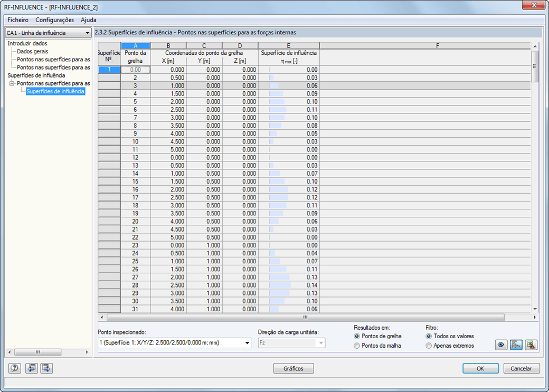Open Direção da carga unitária Fz dropdown
This screenshot has height=392, width=549.
[291, 342]
